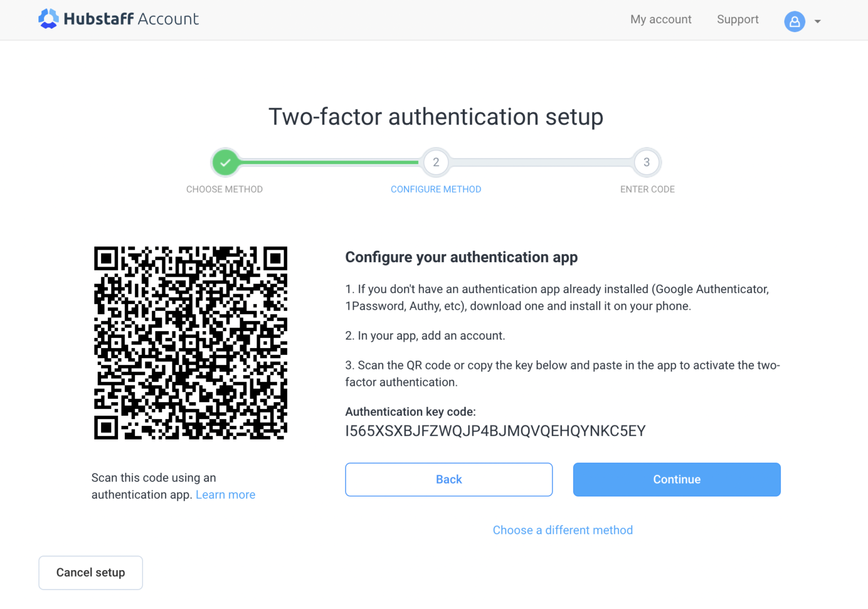Open the Support menu item
The image size is (868, 609).
737,19
